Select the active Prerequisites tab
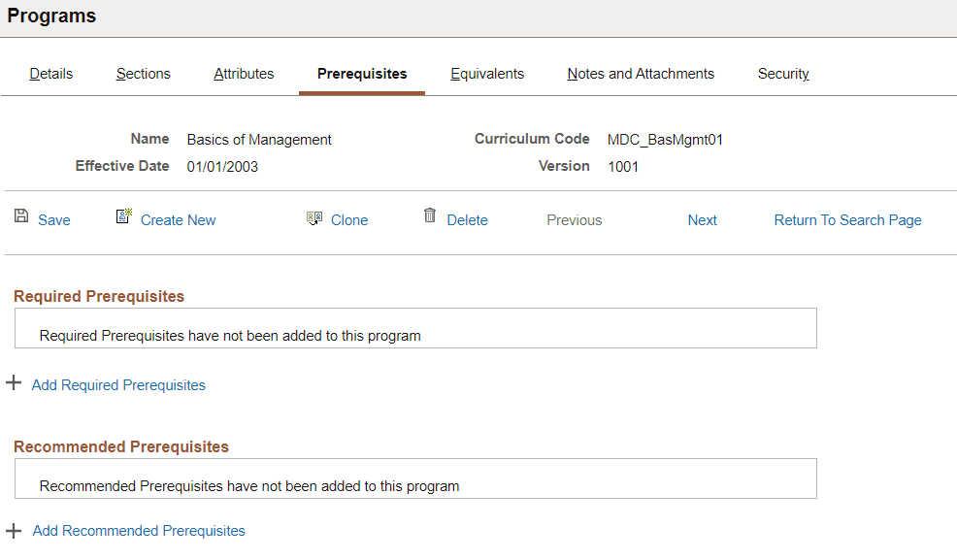The width and height of the screenshot is (957, 560). [x=361, y=73]
